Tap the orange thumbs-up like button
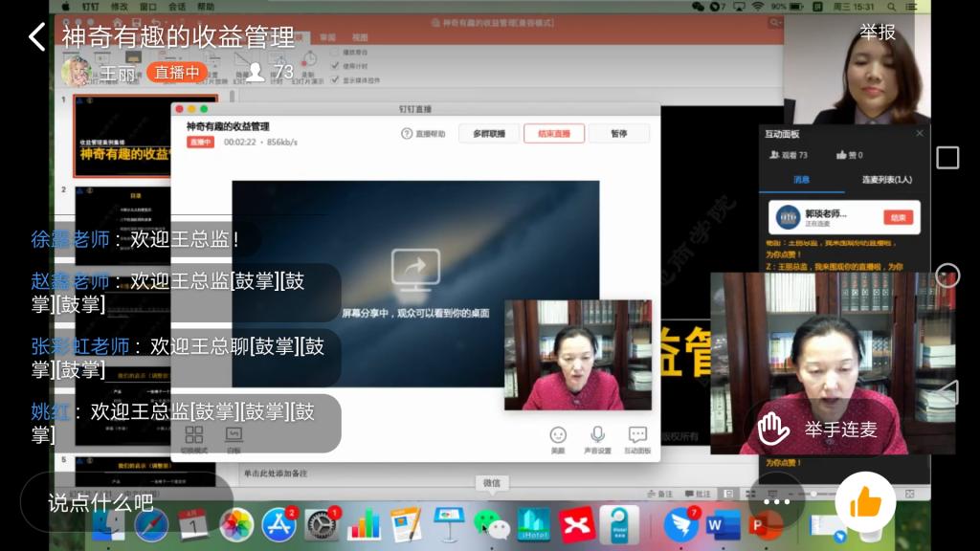The height and width of the screenshot is (551, 980). click(865, 501)
